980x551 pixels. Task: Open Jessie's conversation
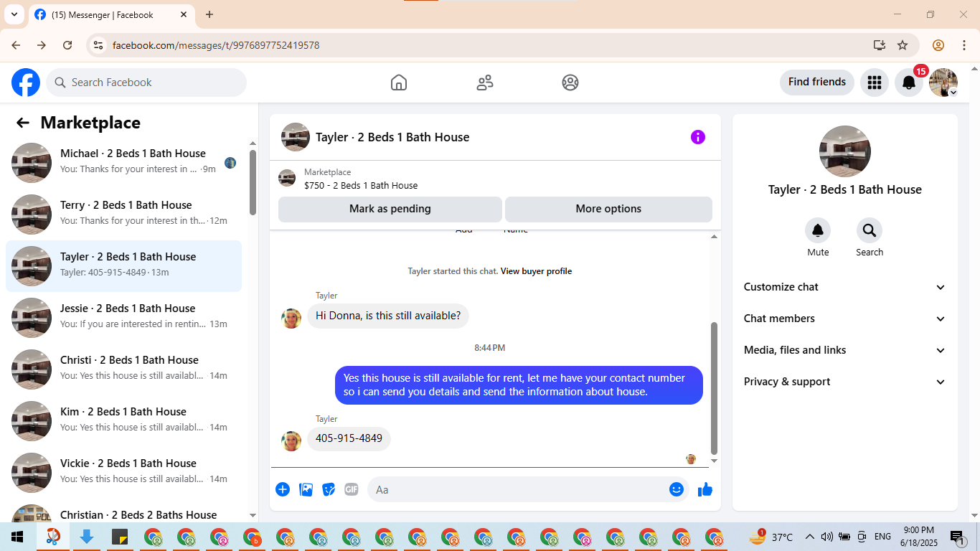coord(123,318)
